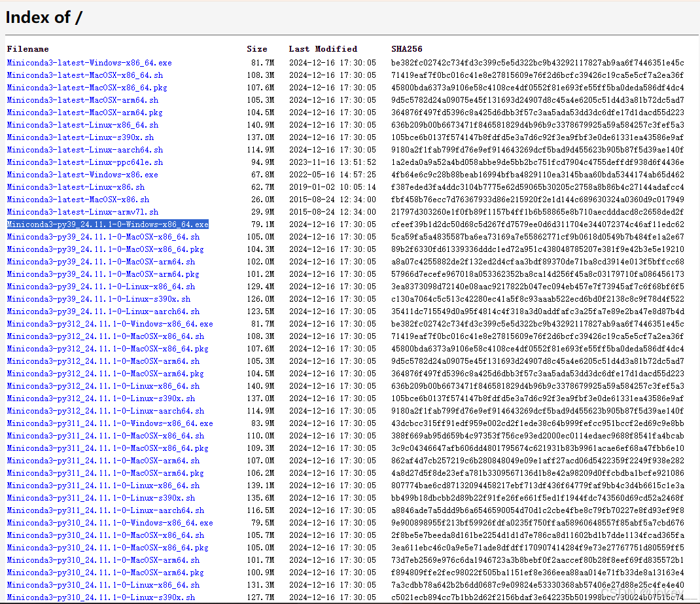This screenshot has height=604, width=700.
Task: Open Miniconda3-py312_24.11.1-0-Linux-s390x.sh link
Action: [101, 399]
